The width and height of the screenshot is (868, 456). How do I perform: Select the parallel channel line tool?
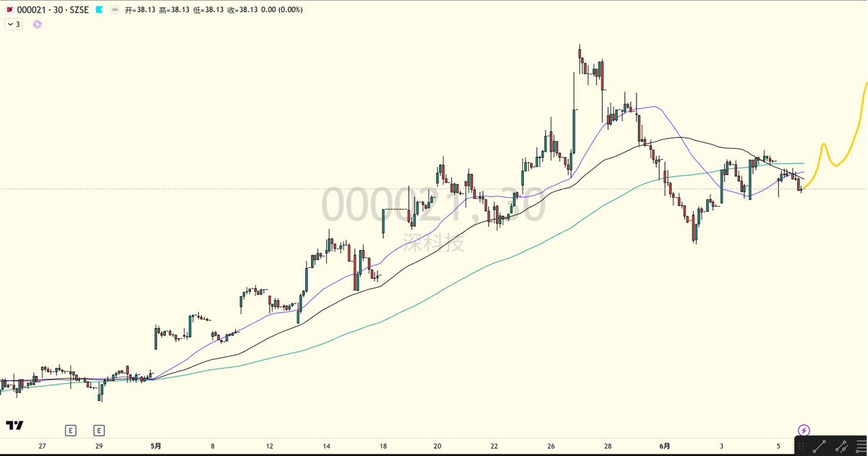pos(841,447)
